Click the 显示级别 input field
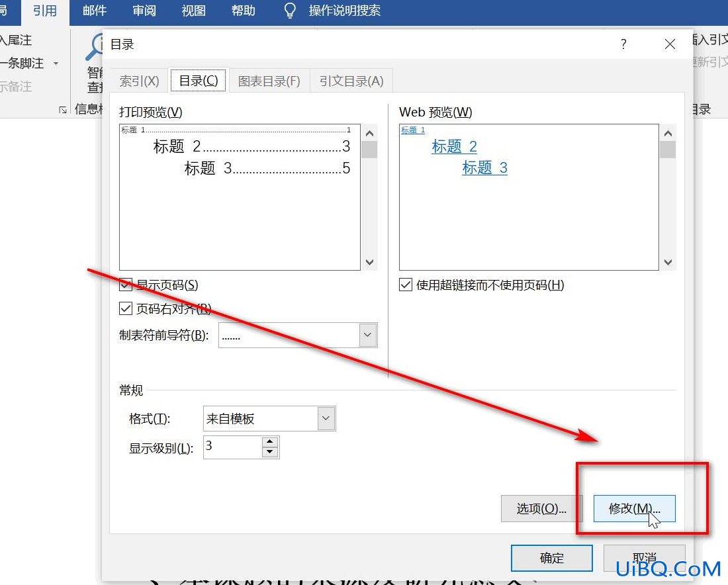728x585 pixels. click(x=233, y=447)
